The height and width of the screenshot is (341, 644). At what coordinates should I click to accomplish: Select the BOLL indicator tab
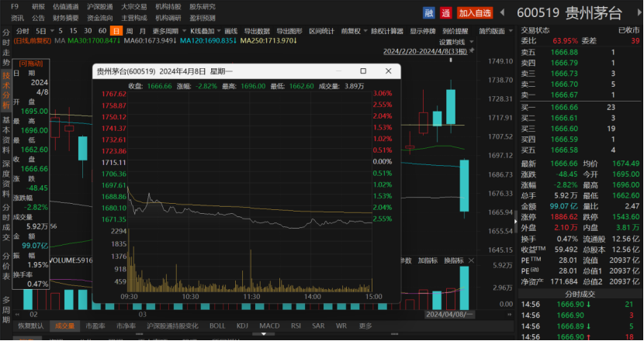tap(217, 325)
